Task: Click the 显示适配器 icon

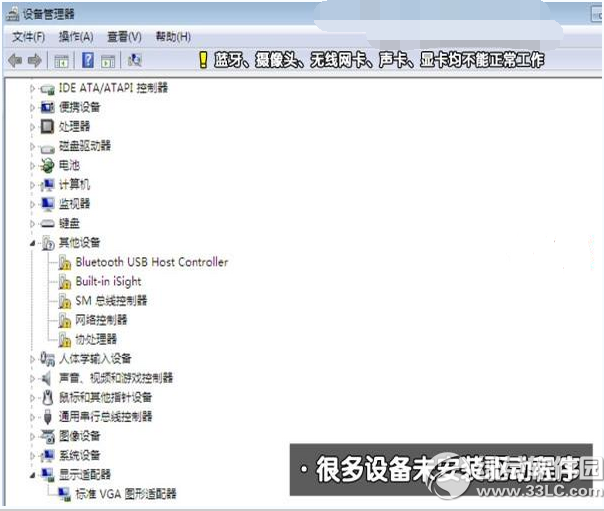Action: (x=47, y=475)
